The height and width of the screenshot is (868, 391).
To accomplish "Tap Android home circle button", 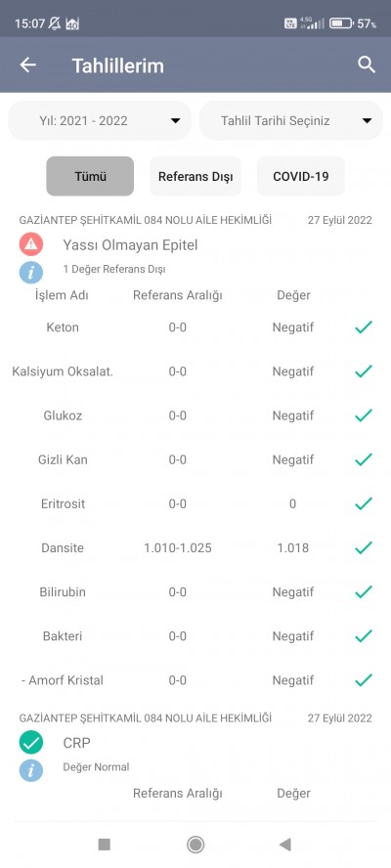I will 195,845.
